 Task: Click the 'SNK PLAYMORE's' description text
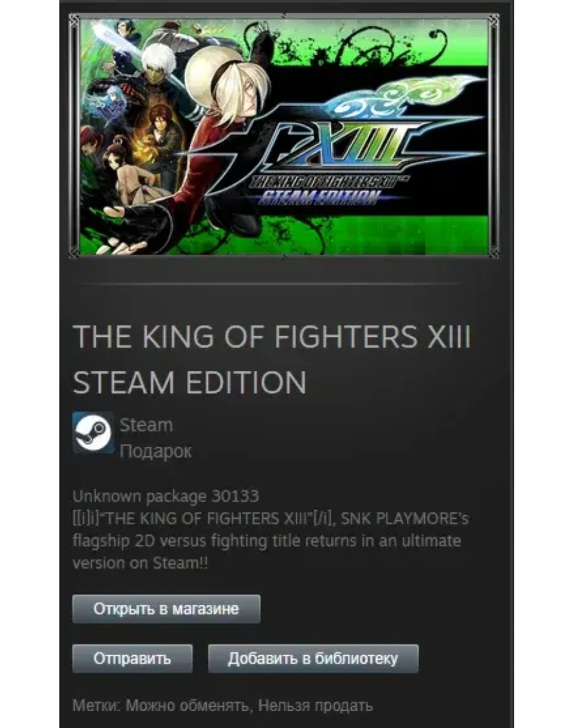tap(405, 518)
